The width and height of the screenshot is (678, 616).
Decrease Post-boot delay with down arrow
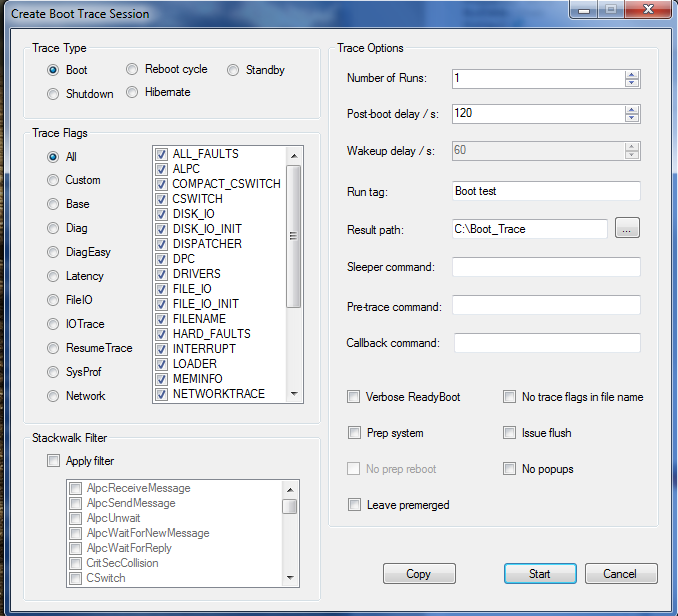pos(631,118)
